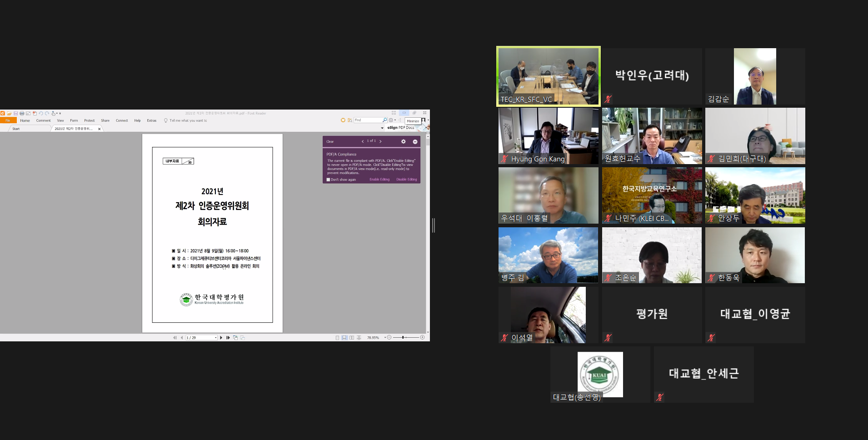Click the zoom slider handle
This screenshot has height=440, width=868.
point(403,337)
